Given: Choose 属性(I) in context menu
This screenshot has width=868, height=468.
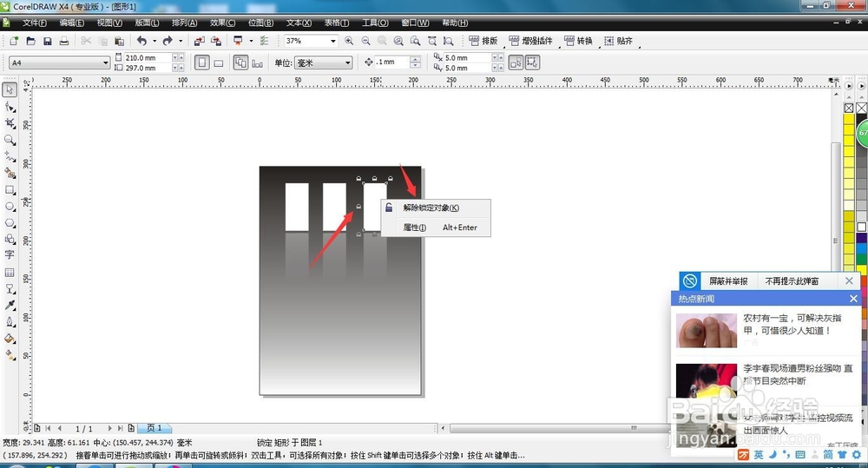Looking at the screenshot, I should (x=436, y=227).
